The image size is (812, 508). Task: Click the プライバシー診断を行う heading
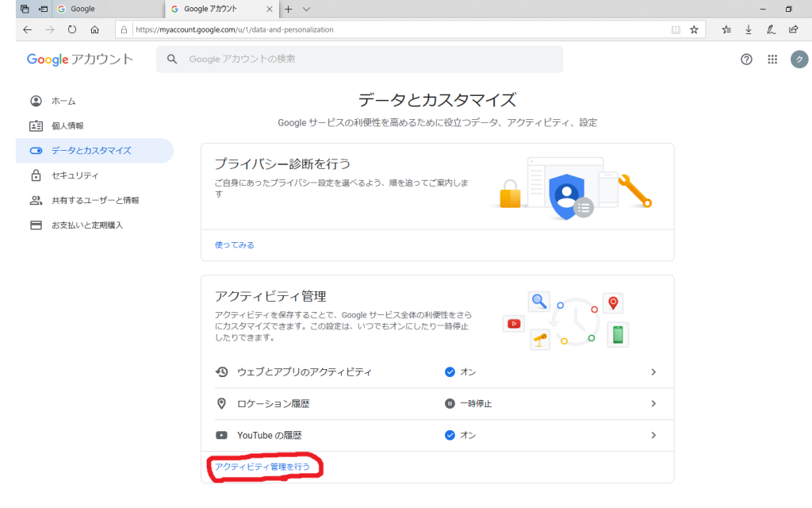coord(283,164)
